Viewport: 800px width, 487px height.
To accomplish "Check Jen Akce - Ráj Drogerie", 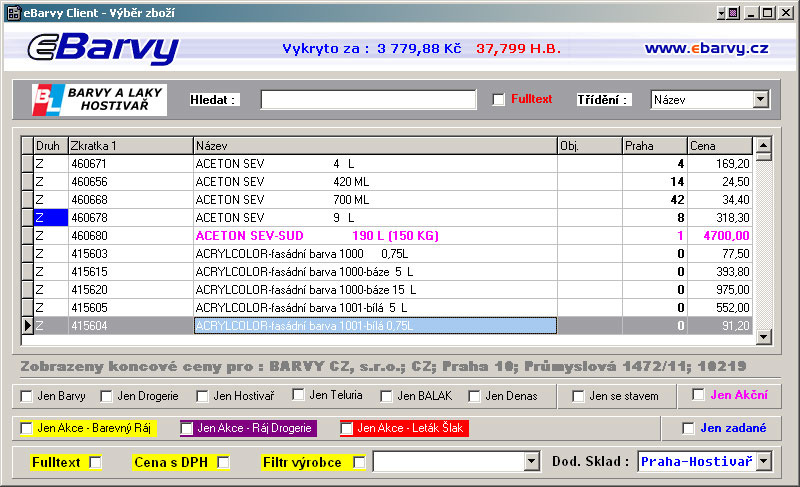I will click(186, 428).
